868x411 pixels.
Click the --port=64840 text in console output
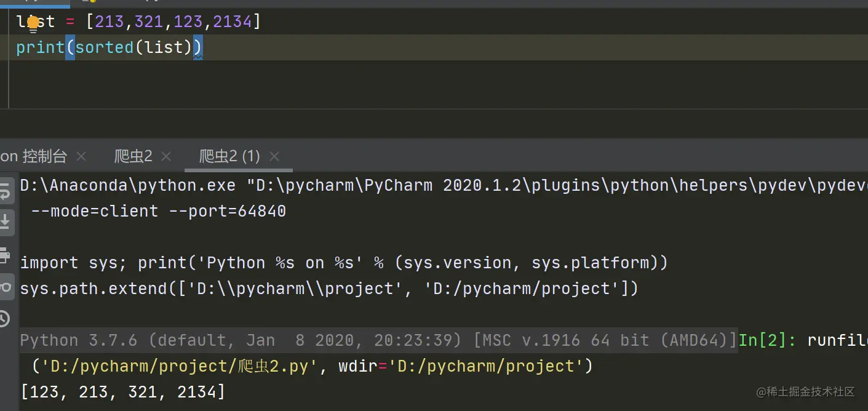222,211
